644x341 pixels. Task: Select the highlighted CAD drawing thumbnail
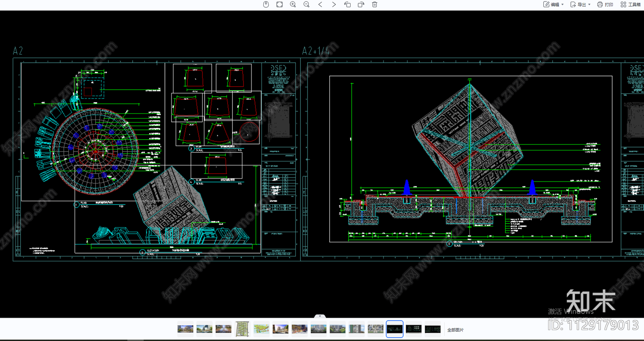point(394,329)
